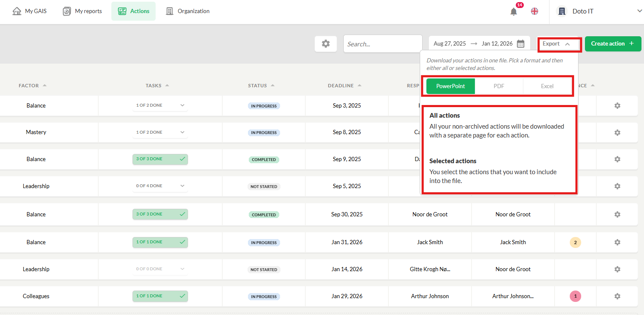Open the gear menu for the Sep 30, 2025 row
The width and height of the screenshot is (644, 315).
coord(617,214)
